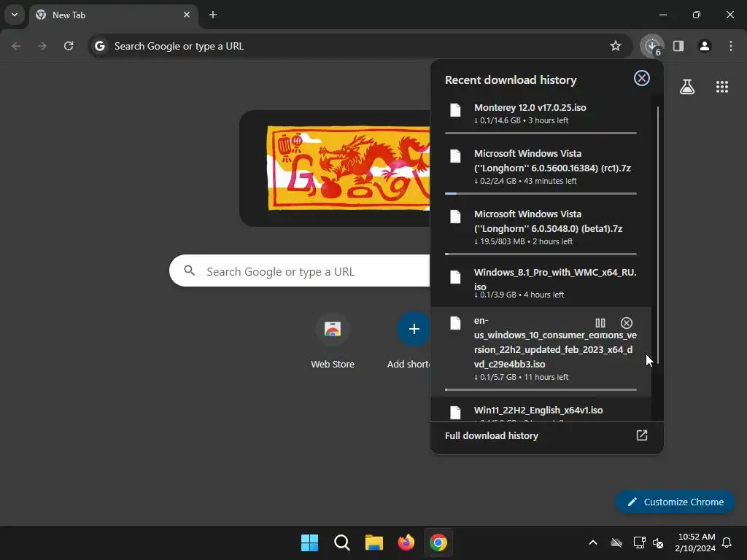This screenshot has width=747, height=560.
Task: Click the Vista rc1 7z file icon
Action: tap(455, 156)
